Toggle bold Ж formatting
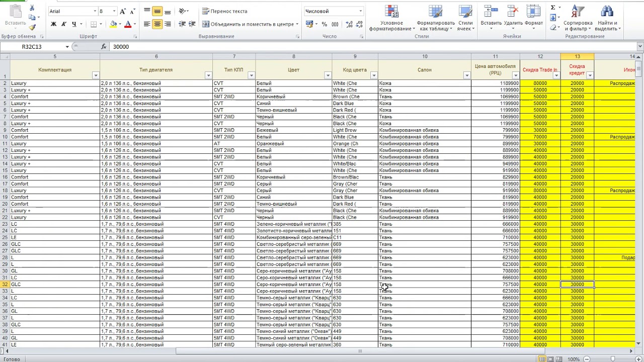The height and width of the screenshot is (362, 644). point(54,24)
